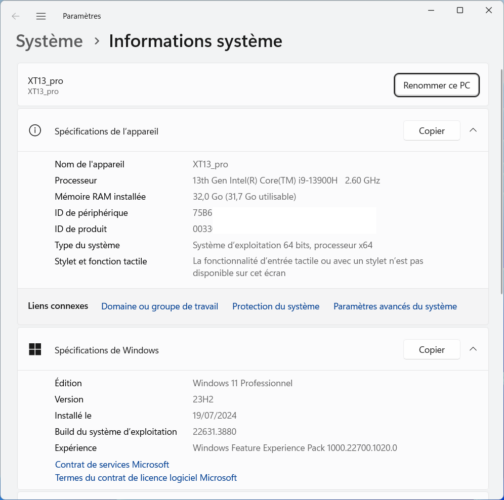Click the Nom de l'appareil label
The image size is (504, 500).
click(89, 164)
